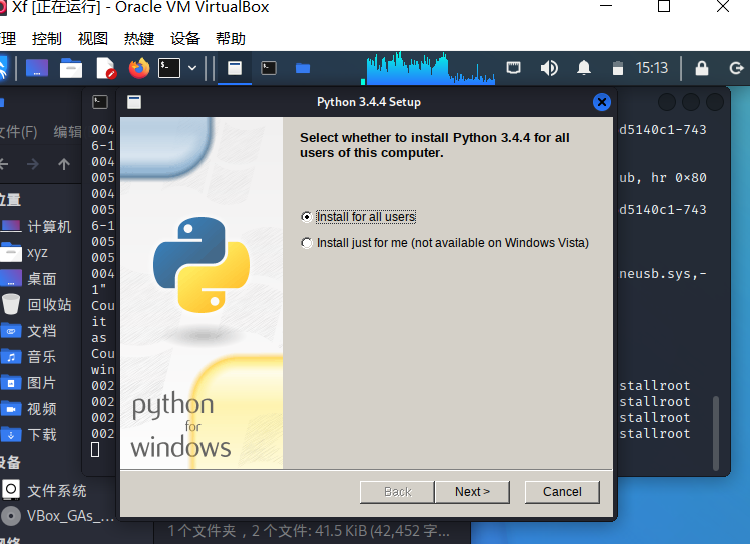Lock the screen with the padlock icon
The height and width of the screenshot is (544, 750).
pyautogui.click(x=702, y=68)
